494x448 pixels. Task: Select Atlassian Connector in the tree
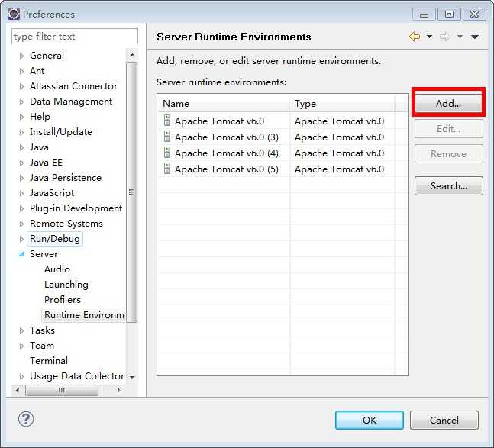coord(73,86)
